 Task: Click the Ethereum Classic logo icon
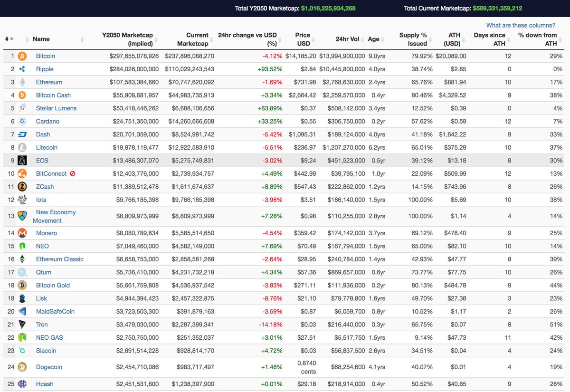(22, 259)
